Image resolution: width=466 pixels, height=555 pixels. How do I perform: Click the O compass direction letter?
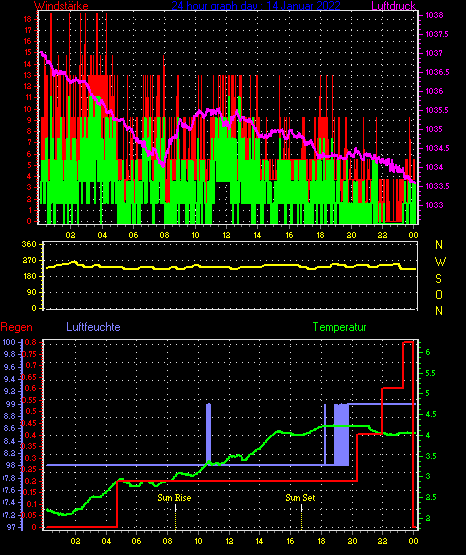pos(439,294)
